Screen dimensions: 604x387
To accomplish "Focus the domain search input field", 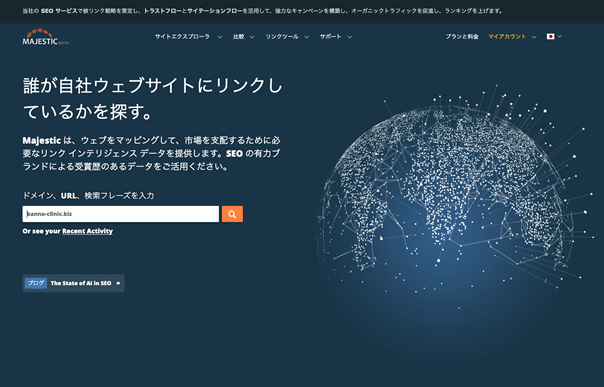I will pos(121,214).
